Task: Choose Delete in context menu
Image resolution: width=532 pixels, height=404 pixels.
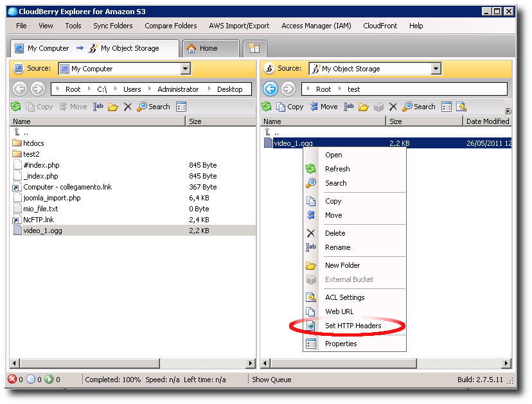Action: [355, 233]
